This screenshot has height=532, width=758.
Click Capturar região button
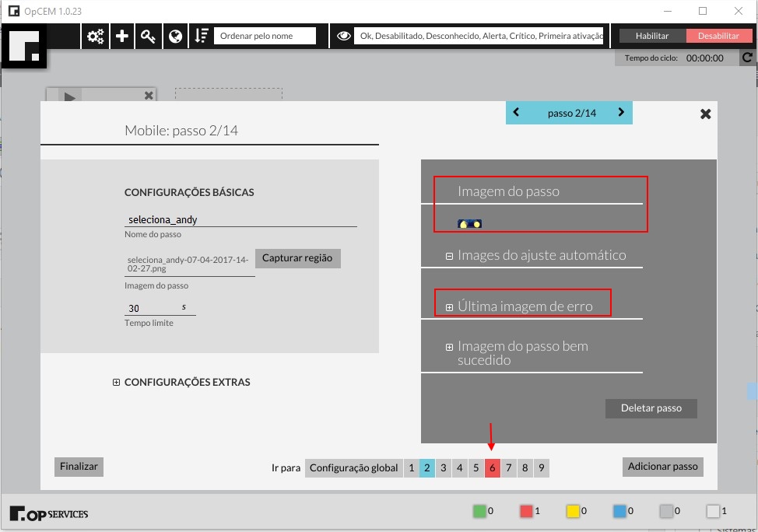click(x=297, y=258)
